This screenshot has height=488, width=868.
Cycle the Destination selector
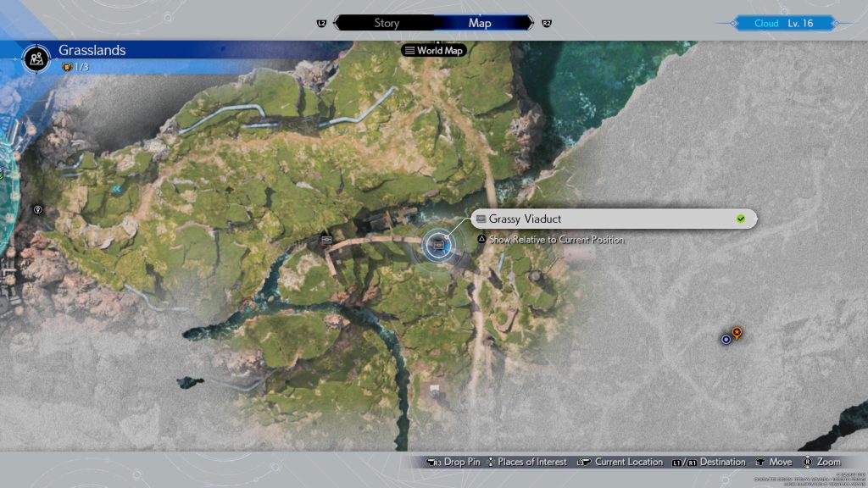pyautogui.click(x=709, y=462)
